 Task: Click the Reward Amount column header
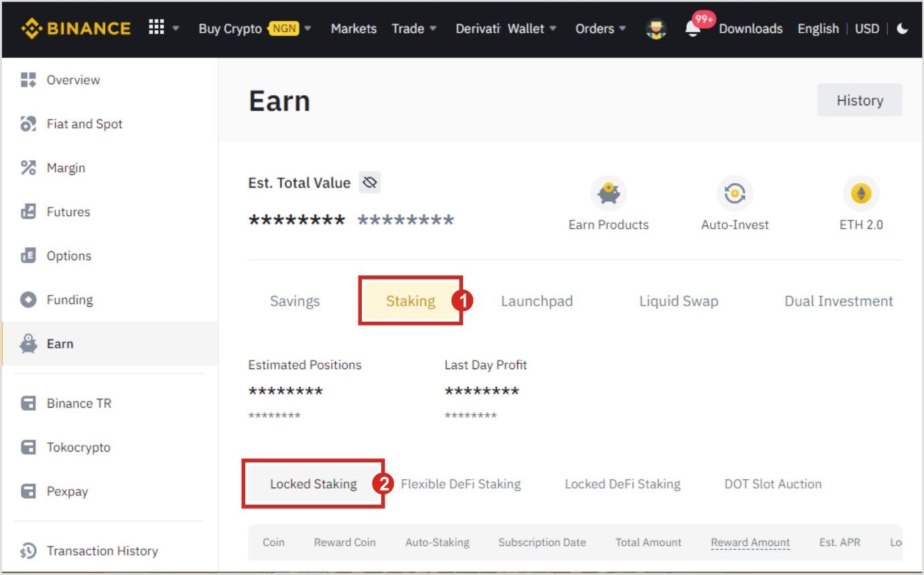tap(750, 543)
